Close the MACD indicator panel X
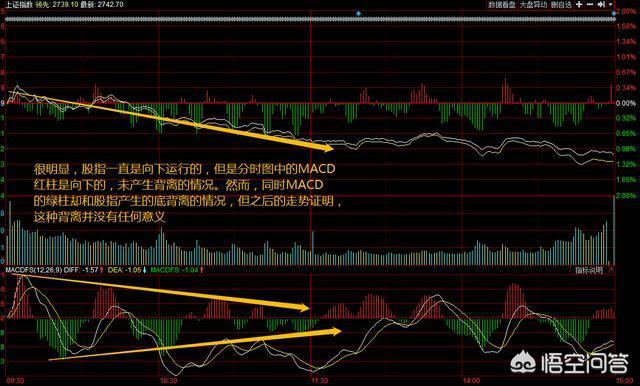The height and width of the screenshot is (386, 640). click(x=611, y=270)
